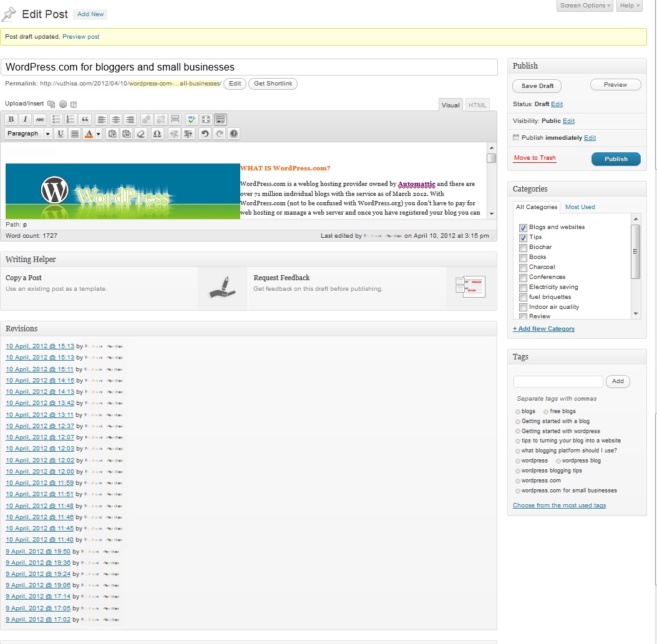Click into the tags input field
This screenshot has width=657, height=644.
pos(558,381)
